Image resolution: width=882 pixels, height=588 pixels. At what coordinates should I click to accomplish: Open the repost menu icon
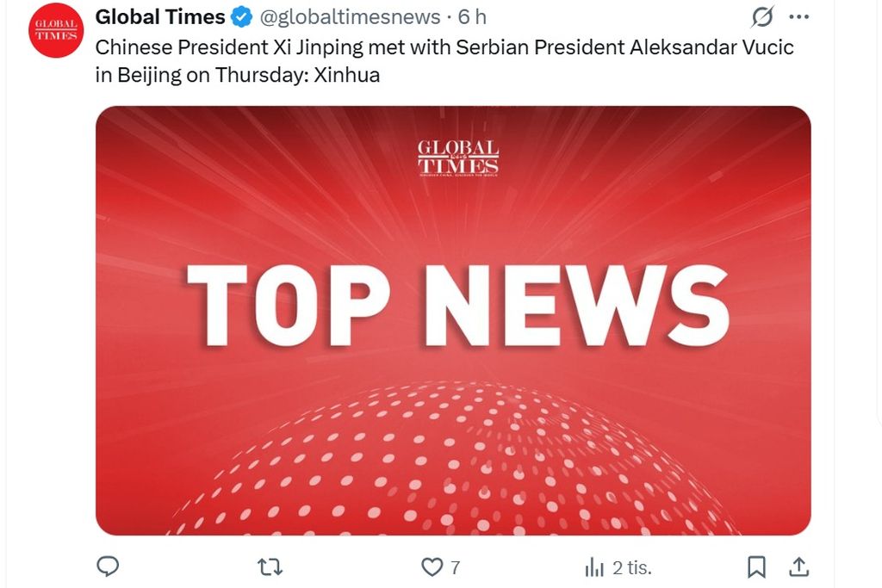click(270, 566)
